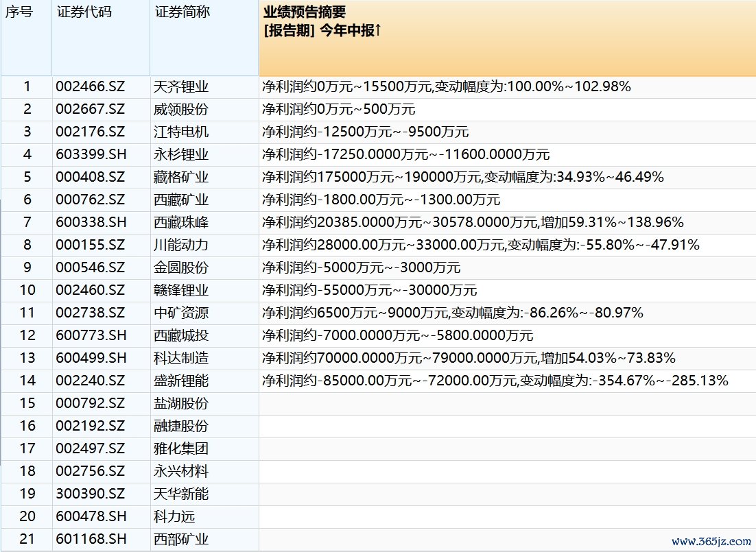Select stock code 002466.SZ
Image resolution: width=756 pixels, height=552 pixels.
90,87
